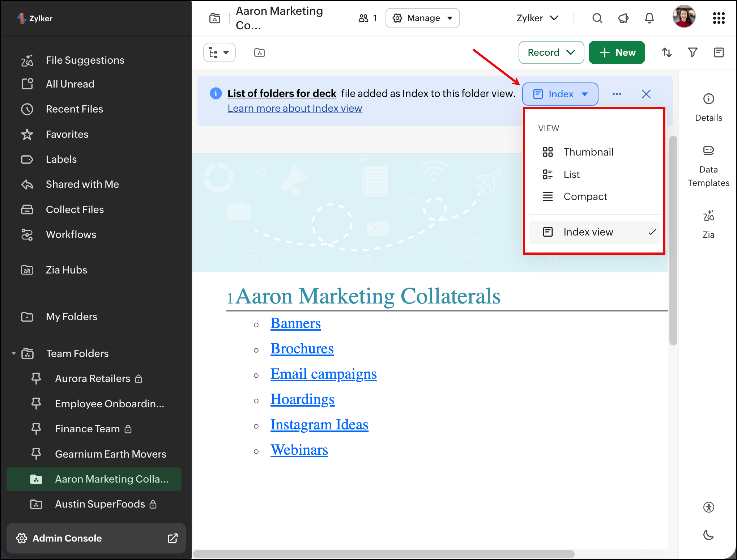Open the filter funnel icon
The width and height of the screenshot is (737, 560).
click(x=693, y=53)
